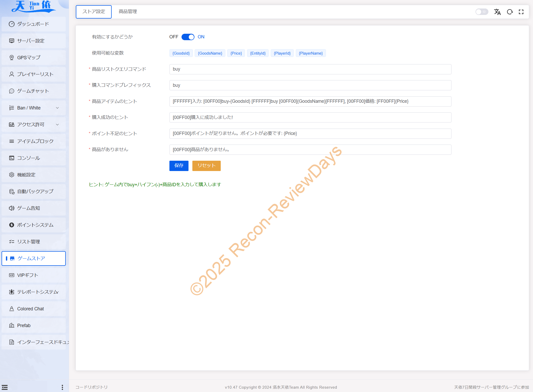This screenshot has width=533, height=392.
Task: Click the refresh page icon
Action: pyautogui.click(x=510, y=12)
